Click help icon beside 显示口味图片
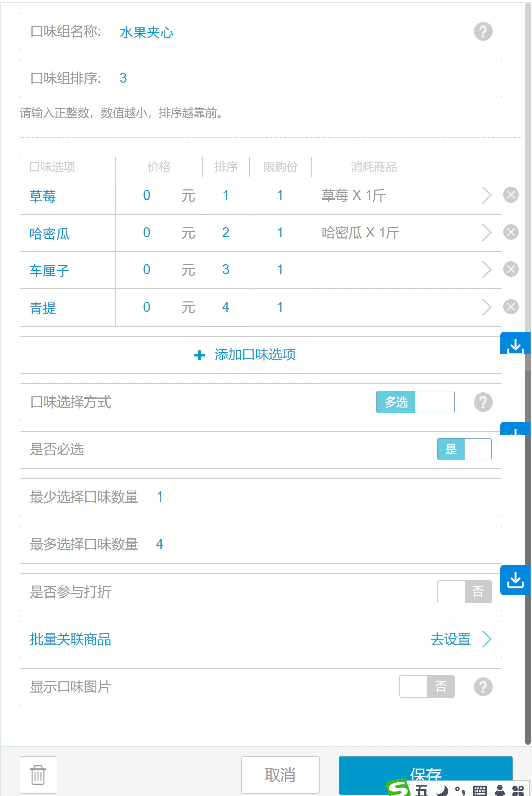This screenshot has height=796, width=532. click(483, 687)
